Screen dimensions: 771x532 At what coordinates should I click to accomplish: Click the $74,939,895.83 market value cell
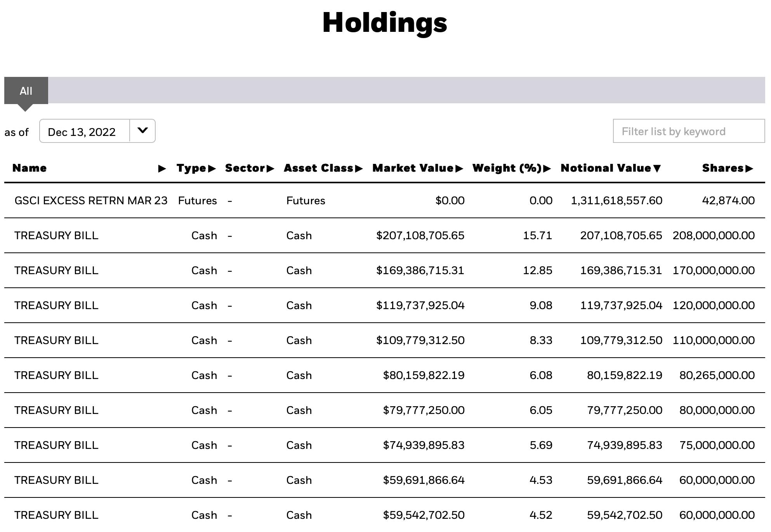(x=424, y=445)
